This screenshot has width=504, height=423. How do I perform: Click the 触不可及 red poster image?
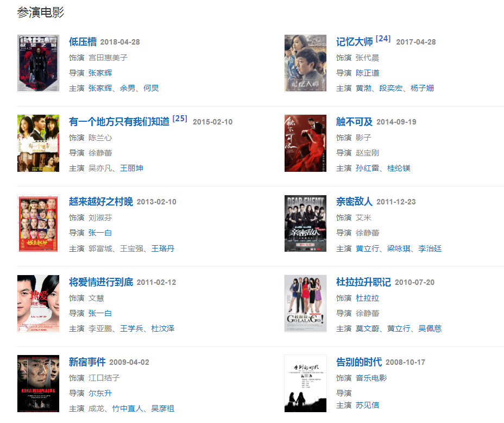click(x=305, y=143)
